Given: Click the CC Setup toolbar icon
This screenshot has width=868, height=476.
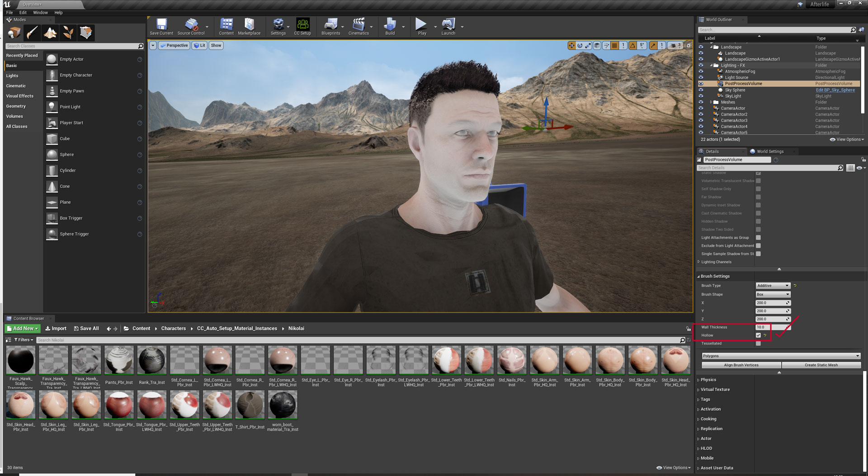Looking at the screenshot, I should pyautogui.click(x=302, y=27).
